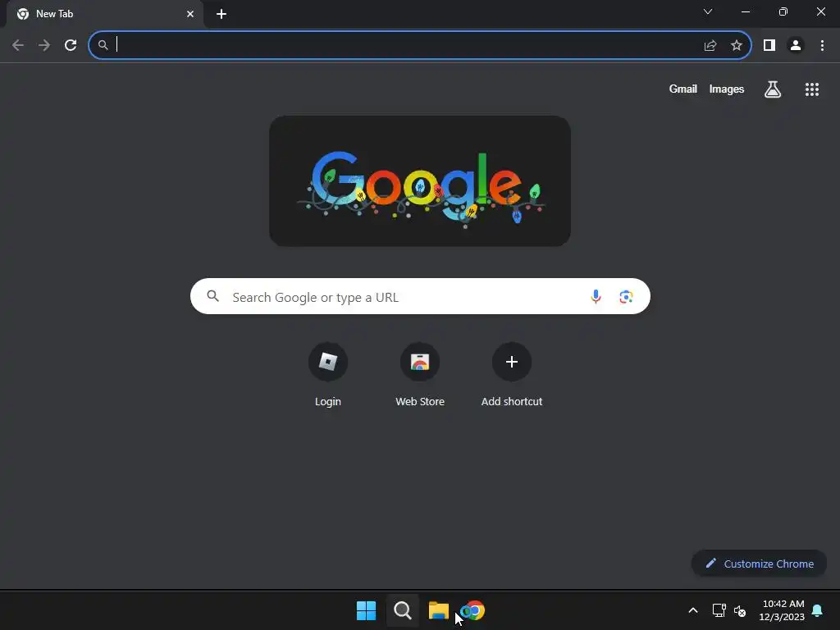Image resolution: width=840 pixels, height=630 pixels.
Task: Open the side panel
Action: (769, 46)
